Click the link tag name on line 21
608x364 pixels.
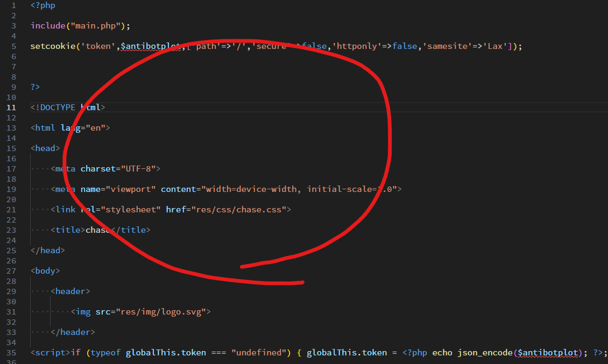click(66, 210)
